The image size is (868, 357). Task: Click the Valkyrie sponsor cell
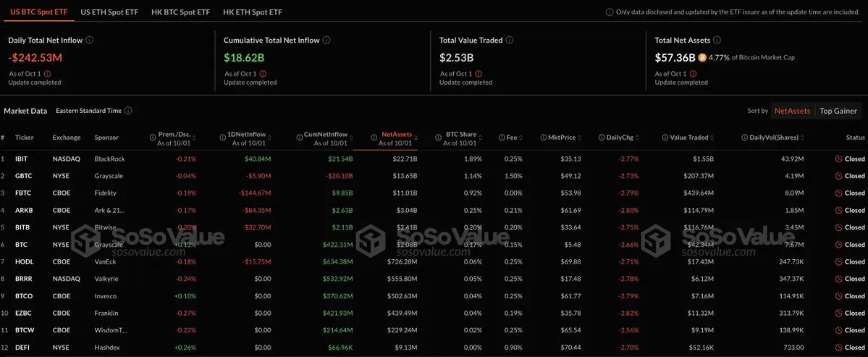(106, 279)
